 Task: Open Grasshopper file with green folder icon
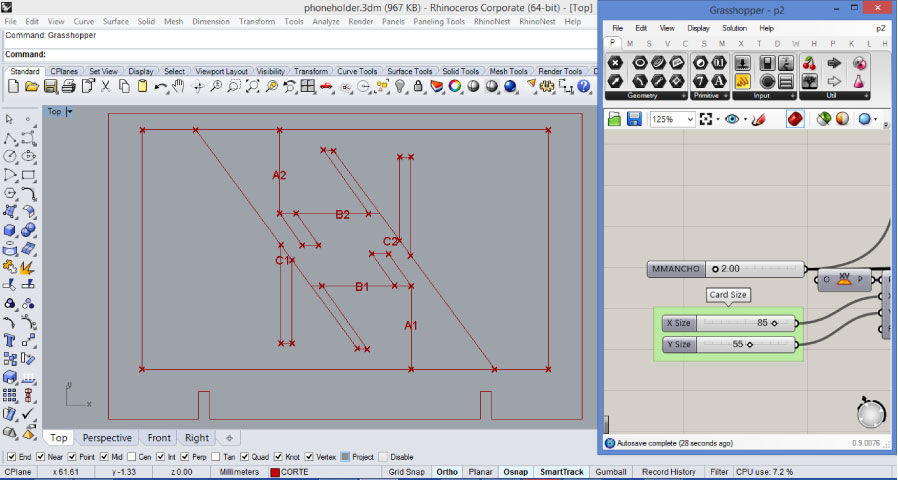click(x=615, y=119)
